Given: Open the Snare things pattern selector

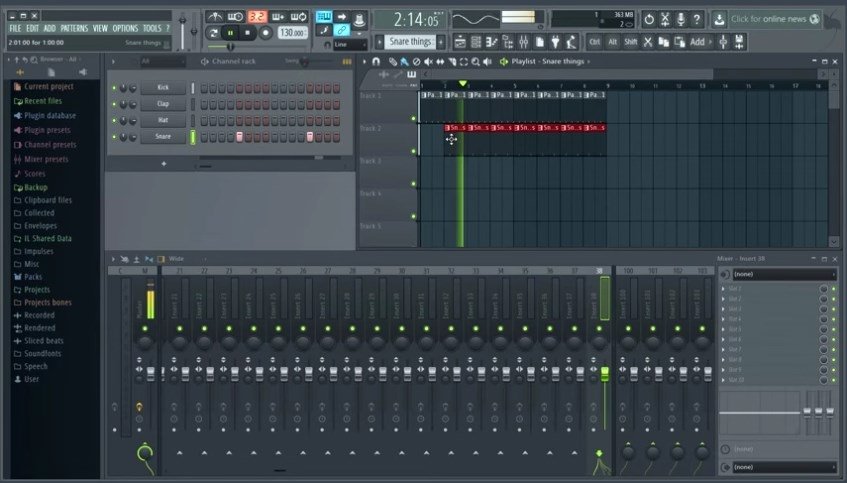Looking at the screenshot, I should [411, 42].
